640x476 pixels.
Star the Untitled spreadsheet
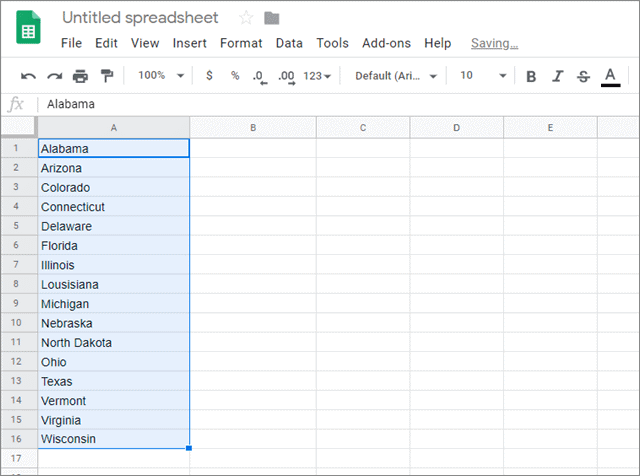(x=246, y=18)
